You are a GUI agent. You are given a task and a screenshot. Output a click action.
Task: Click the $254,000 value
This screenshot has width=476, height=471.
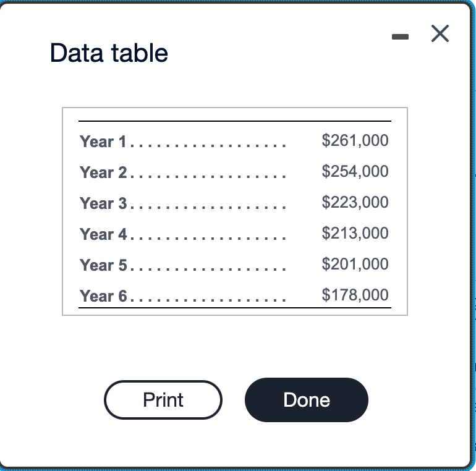point(355,171)
